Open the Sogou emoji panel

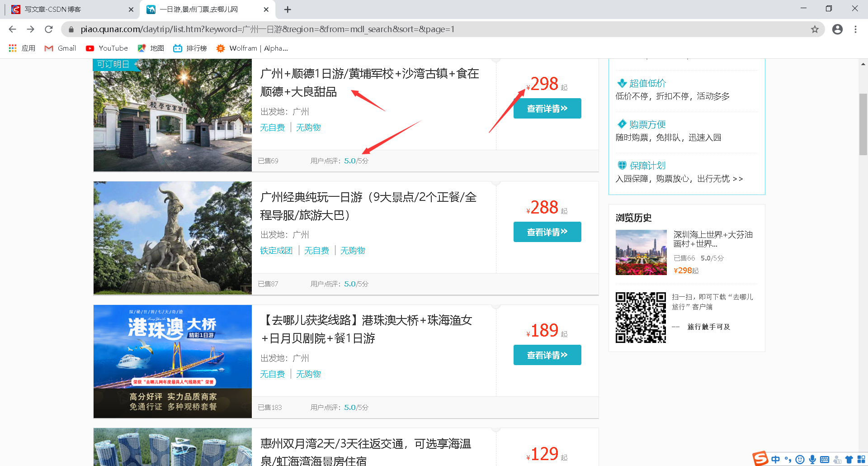click(x=800, y=460)
